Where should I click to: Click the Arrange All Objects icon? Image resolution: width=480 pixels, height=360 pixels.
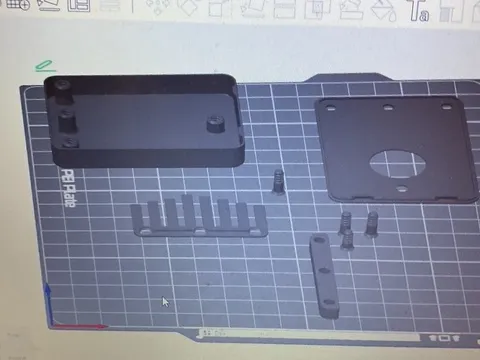(x=79, y=5)
